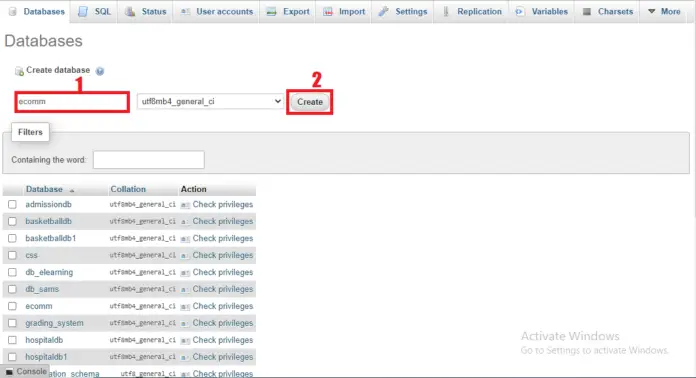Image resolution: width=696 pixels, height=378 pixels.
Task: Focus the database name input field
Action: tap(72, 102)
